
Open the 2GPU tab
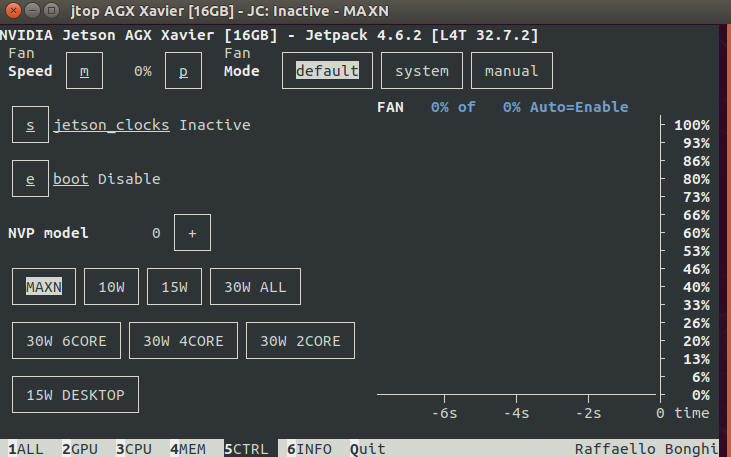[80, 449]
